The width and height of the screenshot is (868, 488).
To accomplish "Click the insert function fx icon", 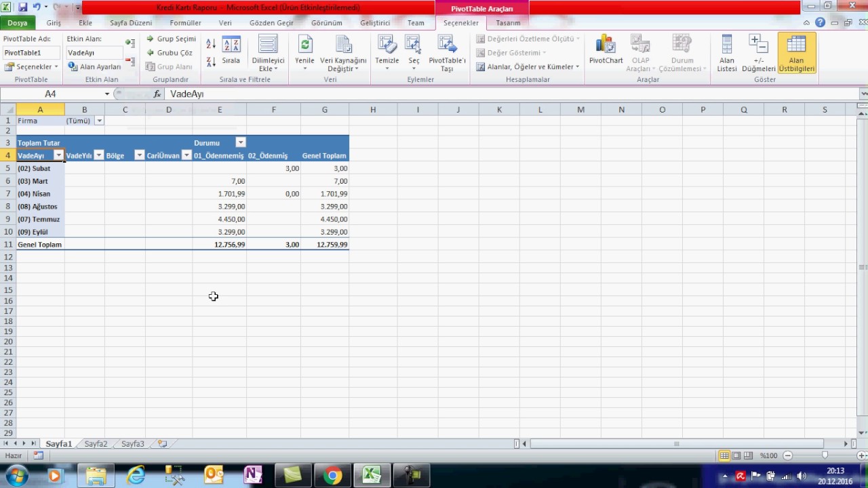I will 157,94.
